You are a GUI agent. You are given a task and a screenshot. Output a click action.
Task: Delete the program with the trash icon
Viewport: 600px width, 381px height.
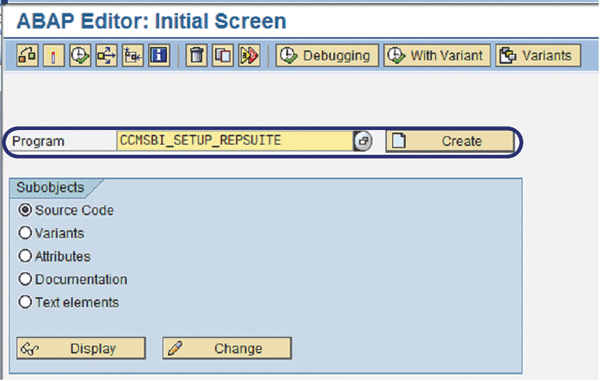196,55
